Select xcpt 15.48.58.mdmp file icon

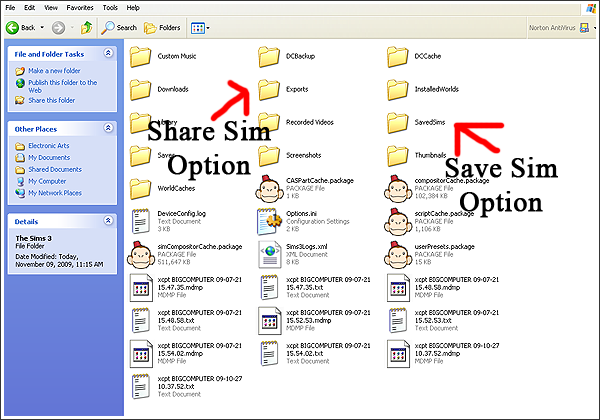coord(398,288)
